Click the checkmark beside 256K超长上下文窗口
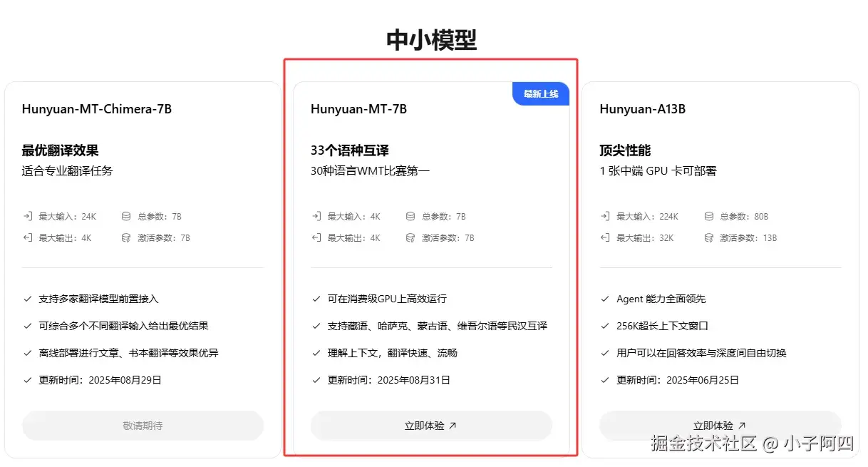Image resolution: width=868 pixels, height=467 pixels. click(605, 326)
